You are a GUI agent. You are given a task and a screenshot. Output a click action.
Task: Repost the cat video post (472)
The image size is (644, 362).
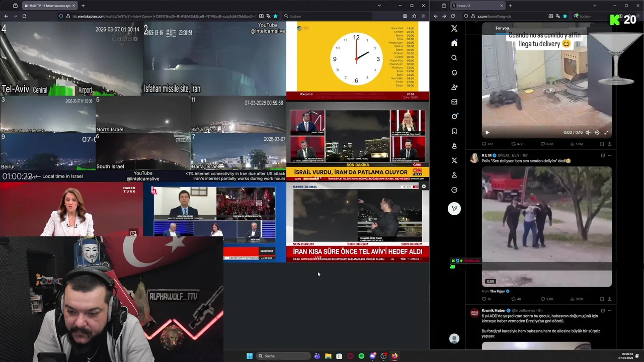pyautogui.click(x=517, y=144)
